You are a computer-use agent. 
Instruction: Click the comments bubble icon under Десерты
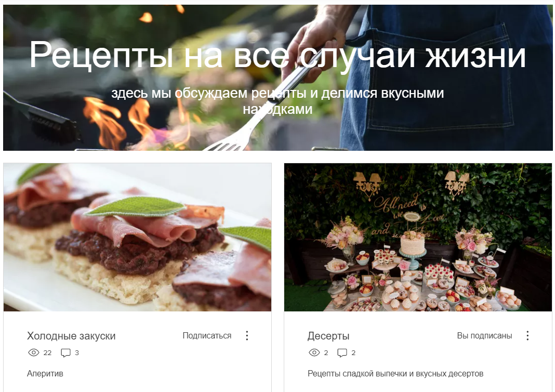pyautogui.click(x=342, y=352)
